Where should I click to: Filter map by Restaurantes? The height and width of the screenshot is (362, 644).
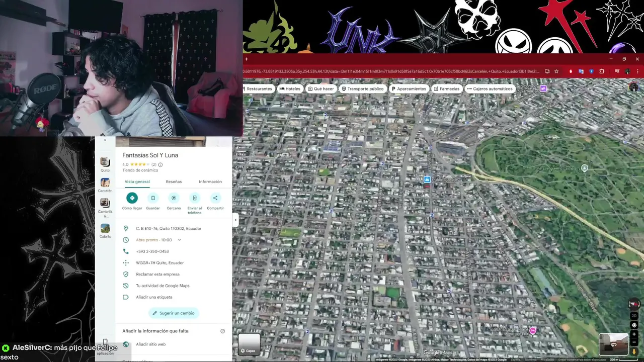click(x=258, y=88)
